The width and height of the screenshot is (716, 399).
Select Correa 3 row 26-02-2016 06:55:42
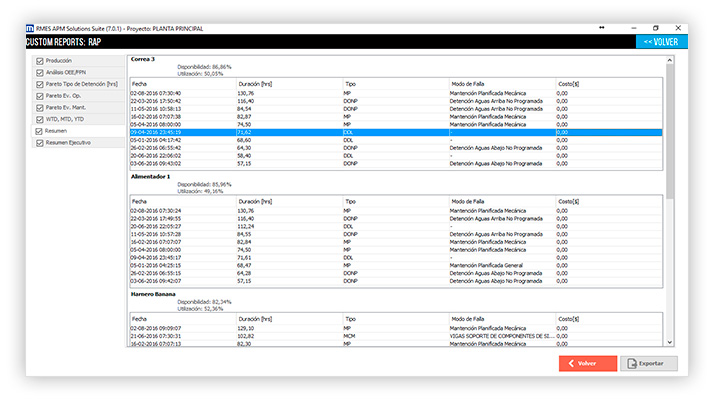tap(396, 148)
